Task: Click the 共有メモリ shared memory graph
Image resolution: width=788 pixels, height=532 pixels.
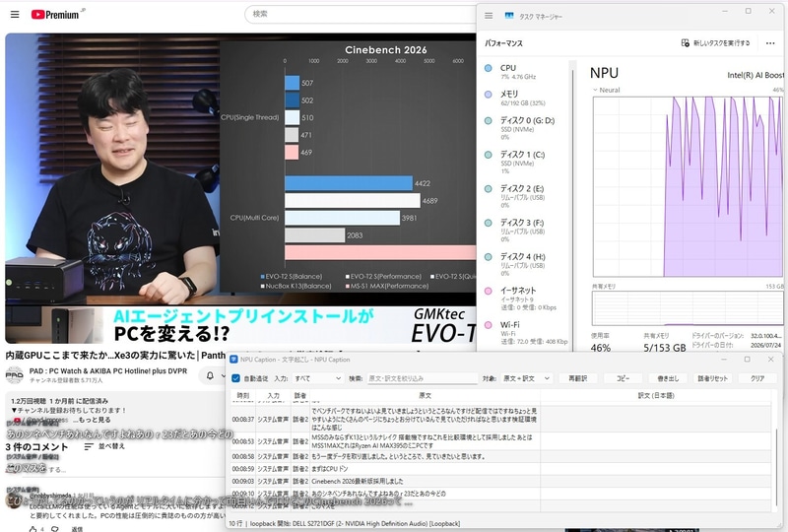Action: (x=688, y=307)
